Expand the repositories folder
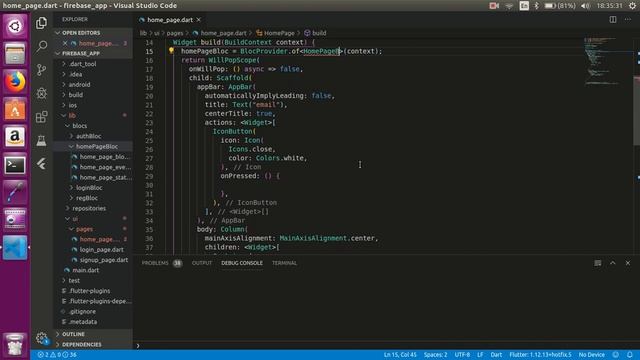The image size is (640, 360). click(89, 208)
